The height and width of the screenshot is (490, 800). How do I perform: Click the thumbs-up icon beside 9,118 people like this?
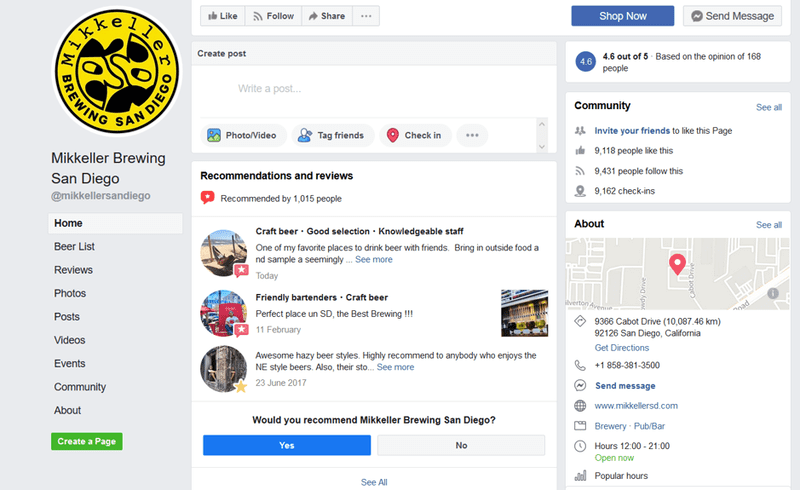click(580, 151)
